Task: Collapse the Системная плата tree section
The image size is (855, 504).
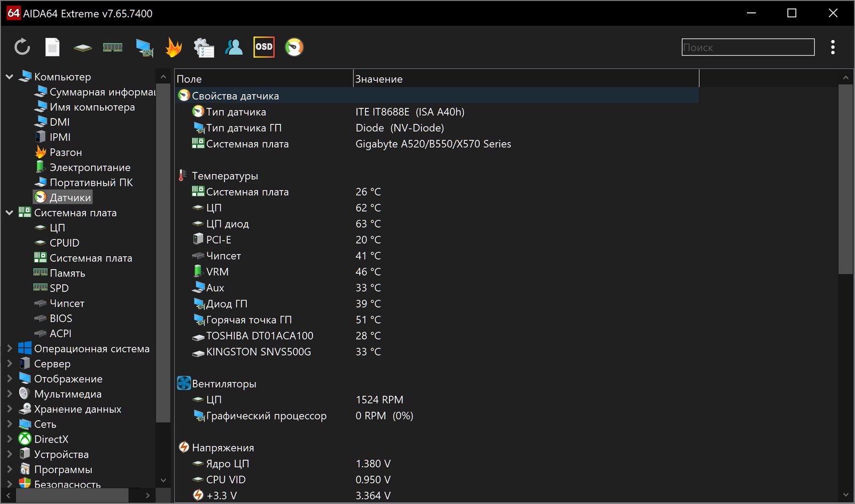Action: [9, 213]
